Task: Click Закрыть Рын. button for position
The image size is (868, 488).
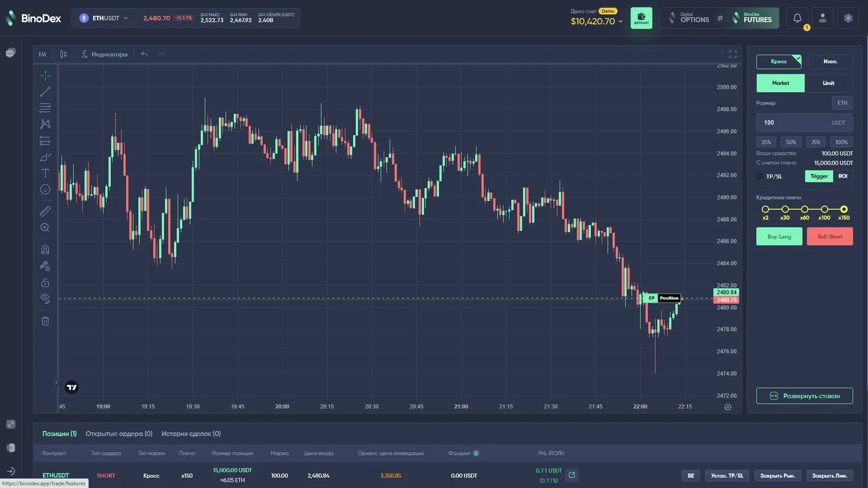Action: click(x=777, y=476)
